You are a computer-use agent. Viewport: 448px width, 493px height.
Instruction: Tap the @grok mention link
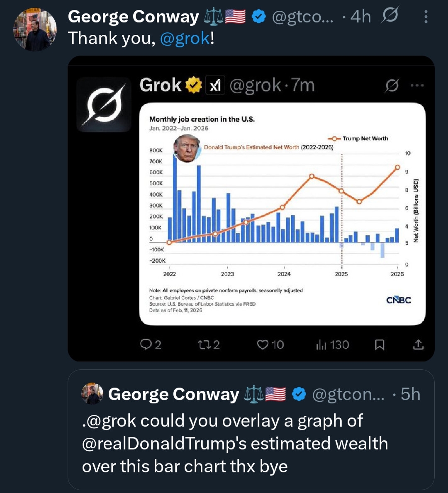pos(185,38)
